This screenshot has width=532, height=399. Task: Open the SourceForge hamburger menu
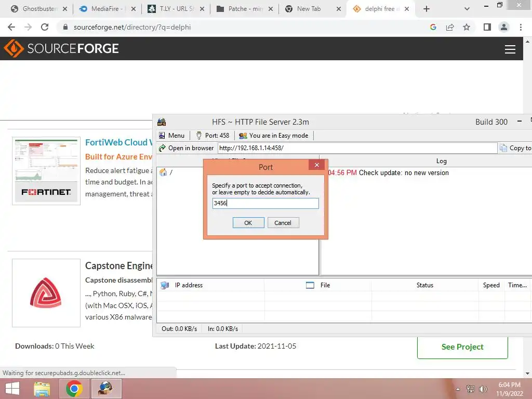click(510, 49)
